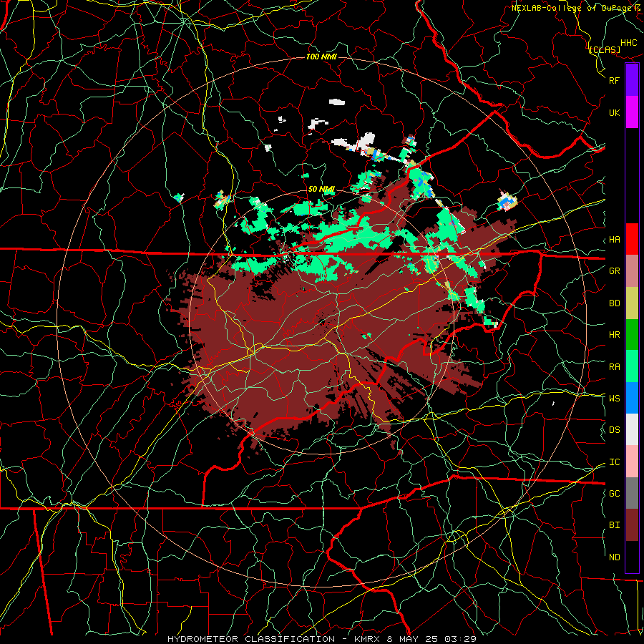
Task: Click the HA legend label
Action: click(x=614, y=240)
